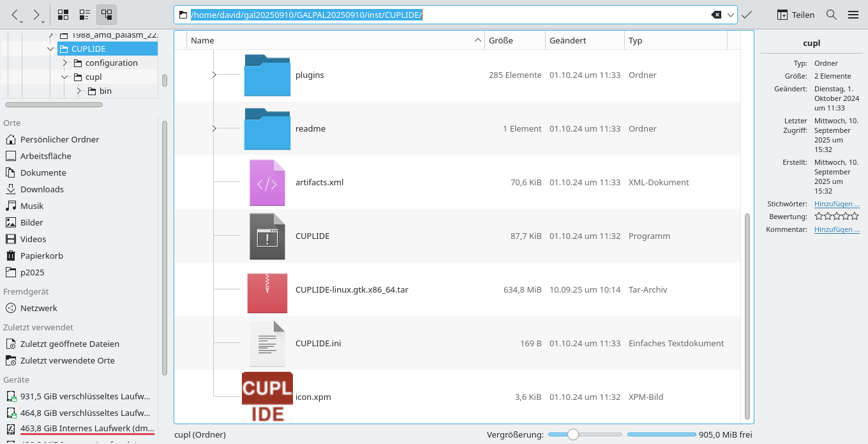
Task: Switch to icons view mode
Action: tap(62, 14)
